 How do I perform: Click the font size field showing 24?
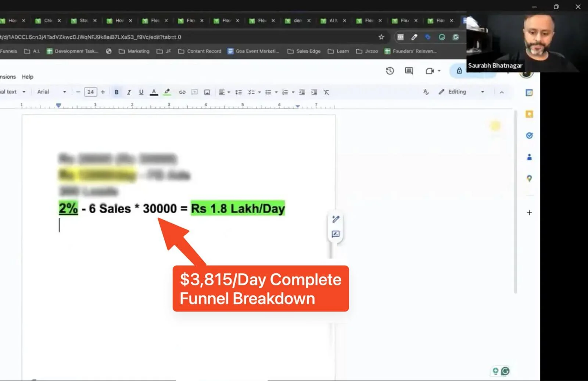point(90,92)
